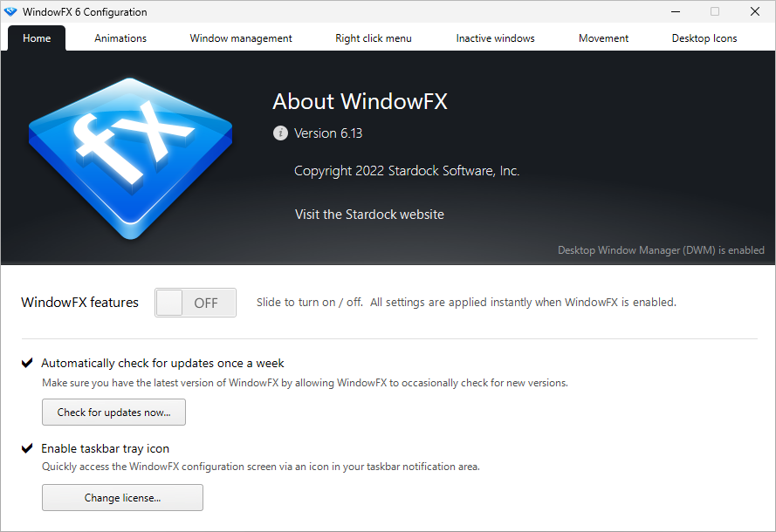Disable the taskbar tray icon option
The width and height of the screenshot is (776, 532).
[26, 448]
